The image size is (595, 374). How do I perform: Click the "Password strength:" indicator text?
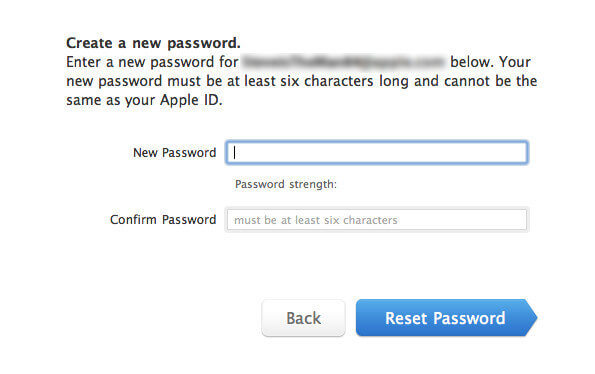point(286,184)
